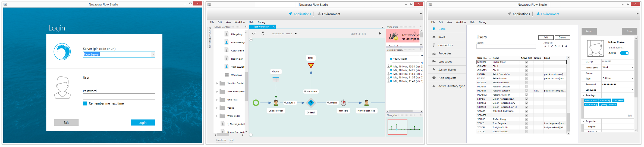Select the Orders? decision diamond icon
Image resolution: width=644 pixels, height=147 pixels.
[311, 103]
